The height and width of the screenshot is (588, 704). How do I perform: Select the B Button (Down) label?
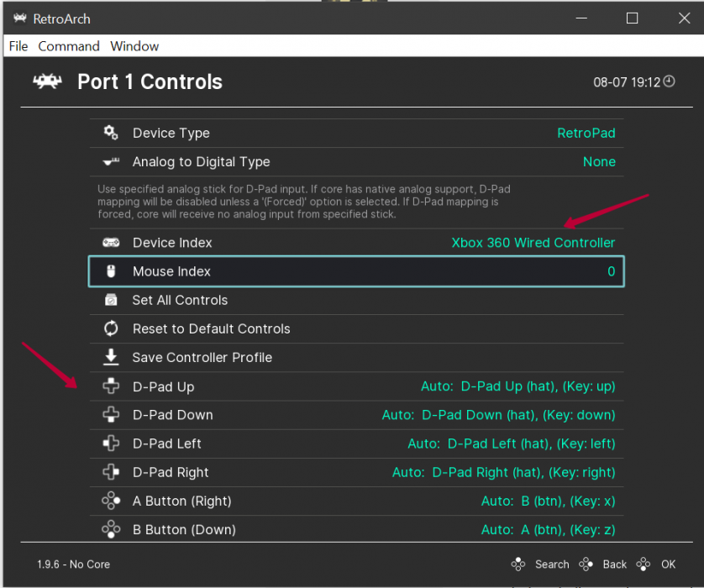pos(184,530)
